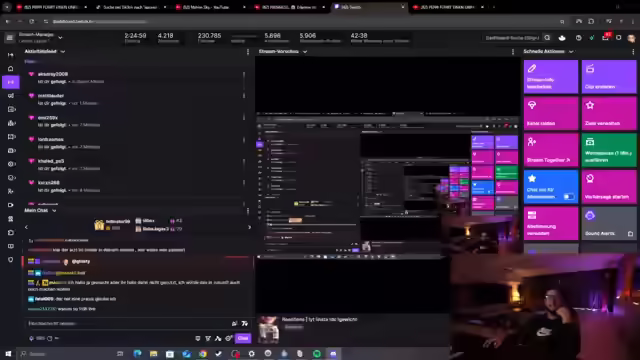The image size is (640, 360).
Task: Click the pink prediction tile below Werbepause
Action: coord(609,187)
